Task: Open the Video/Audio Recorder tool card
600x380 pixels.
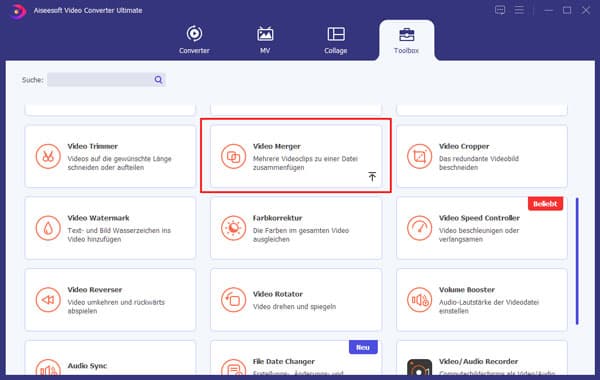Action: pyautogui.click(x=482, y=358)
